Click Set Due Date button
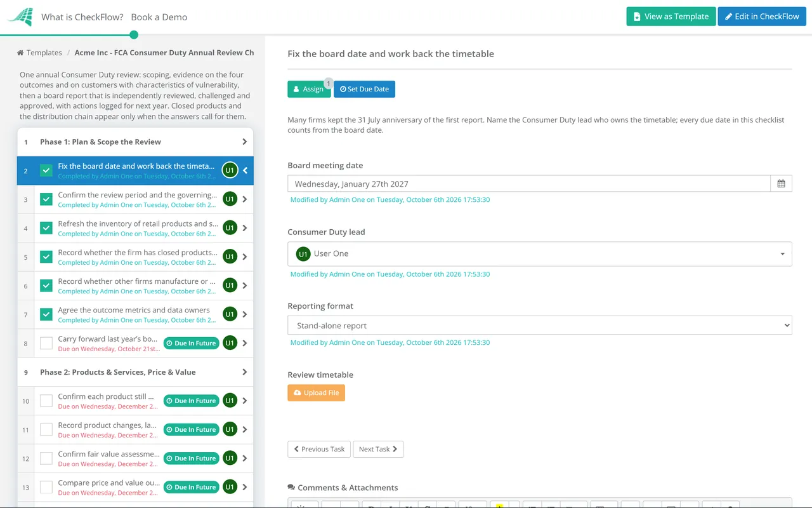This screenshot has height=508, width=812. pos(365,89)
